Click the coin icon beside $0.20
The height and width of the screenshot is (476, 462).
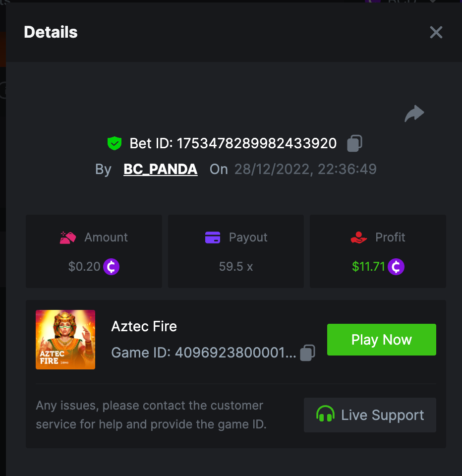tap(112, 267)
